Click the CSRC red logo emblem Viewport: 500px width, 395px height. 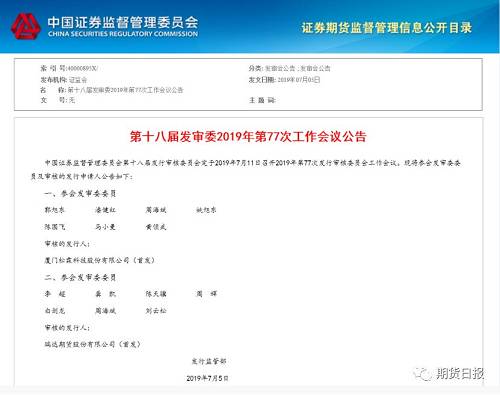click(x=26, y=26)
